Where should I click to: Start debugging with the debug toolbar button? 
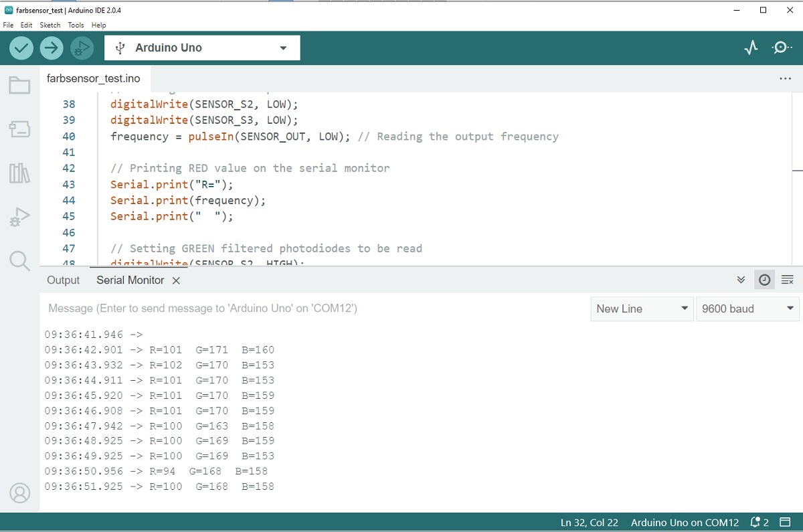coord(82,48)
